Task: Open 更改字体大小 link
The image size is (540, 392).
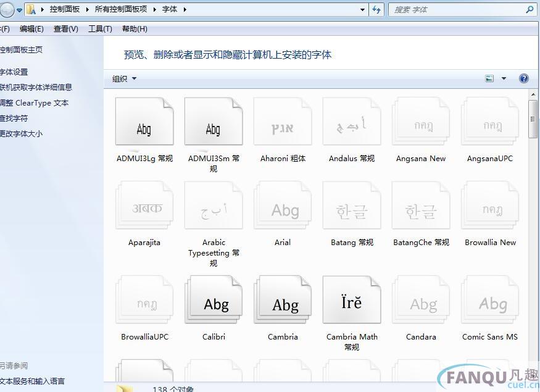Action: [x=21, y=134]
